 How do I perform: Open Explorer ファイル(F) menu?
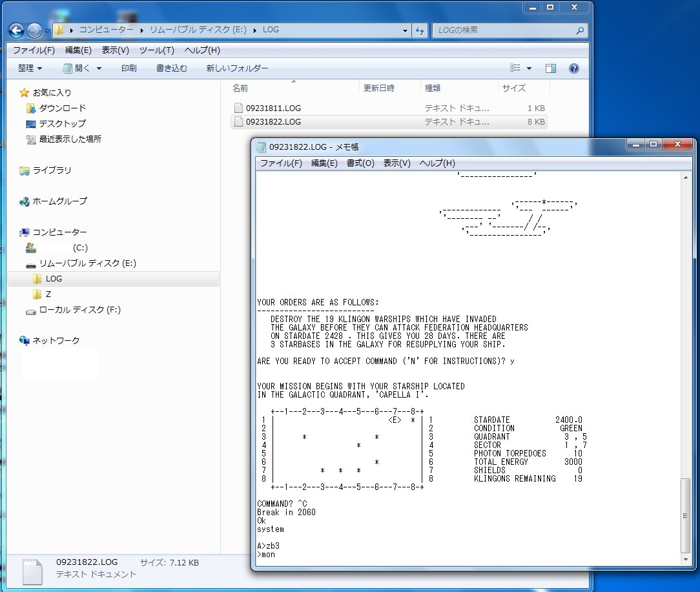(34, 50)
